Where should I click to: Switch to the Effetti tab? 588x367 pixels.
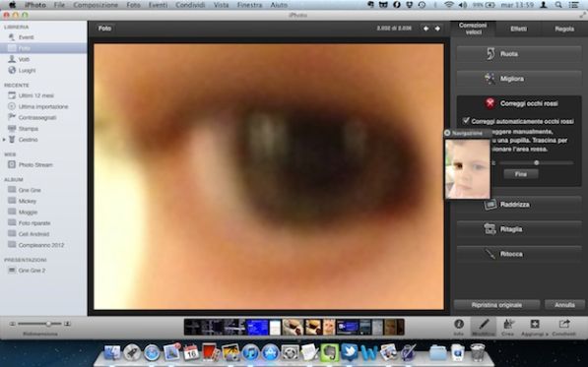[x=519, y=29]
